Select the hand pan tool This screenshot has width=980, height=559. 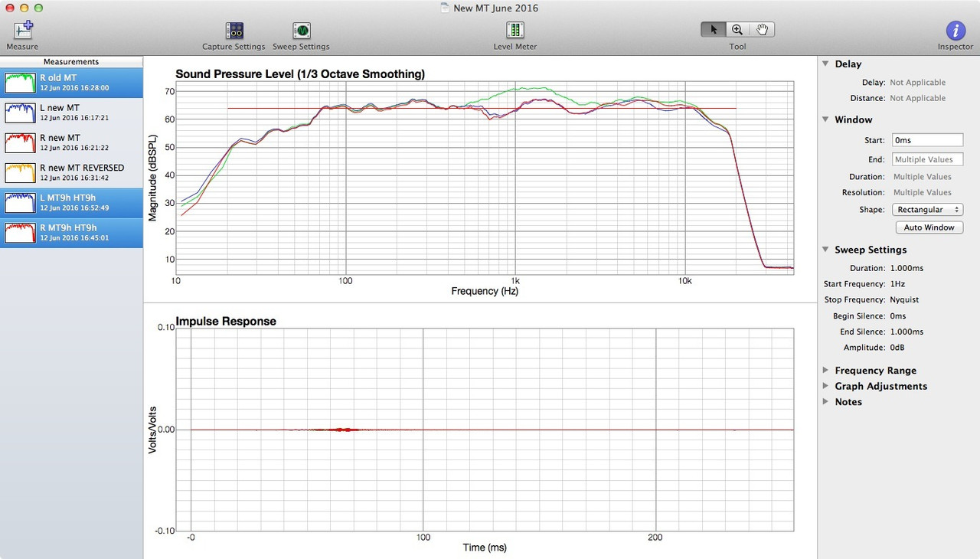762,30
